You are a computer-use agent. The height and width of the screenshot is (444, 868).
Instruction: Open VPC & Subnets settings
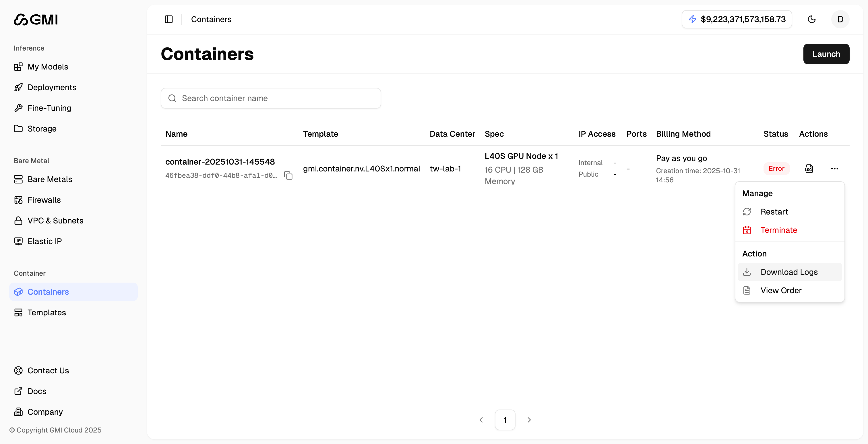point(55,221)
